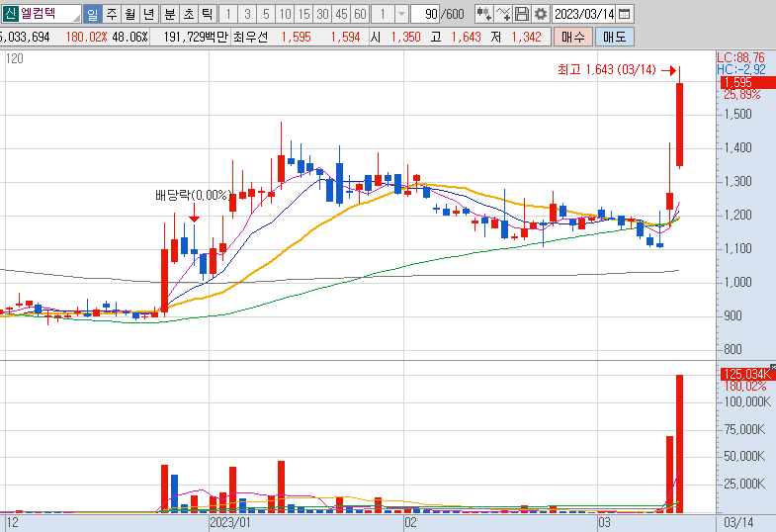
Task: Switch to the tick (틱) chart
Action: 207,14
